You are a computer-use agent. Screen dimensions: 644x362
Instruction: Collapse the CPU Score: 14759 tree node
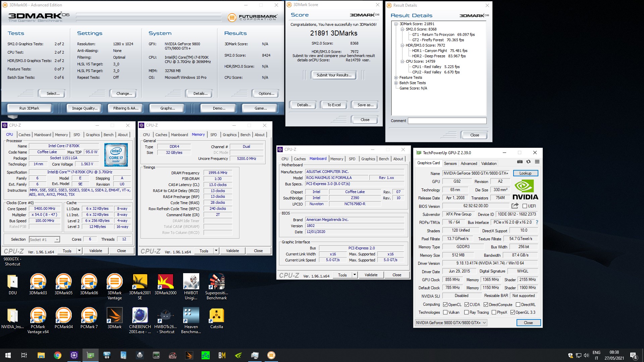point(402,61)
